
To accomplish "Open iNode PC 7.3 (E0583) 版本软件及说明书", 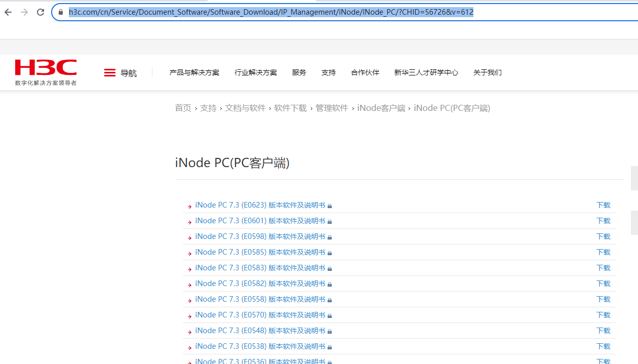I will [x=260, y=268].
